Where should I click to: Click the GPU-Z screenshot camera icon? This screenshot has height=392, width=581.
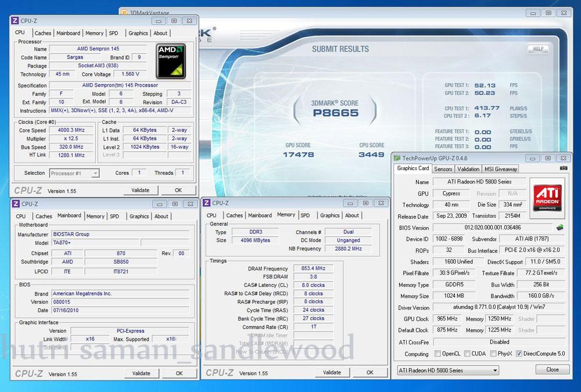563,168
